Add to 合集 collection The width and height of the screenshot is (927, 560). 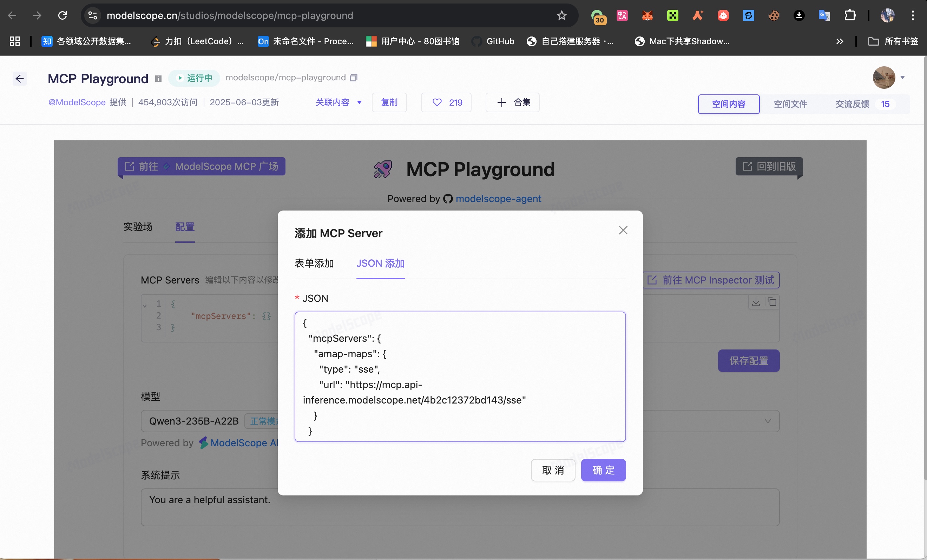tap(512, 102)
